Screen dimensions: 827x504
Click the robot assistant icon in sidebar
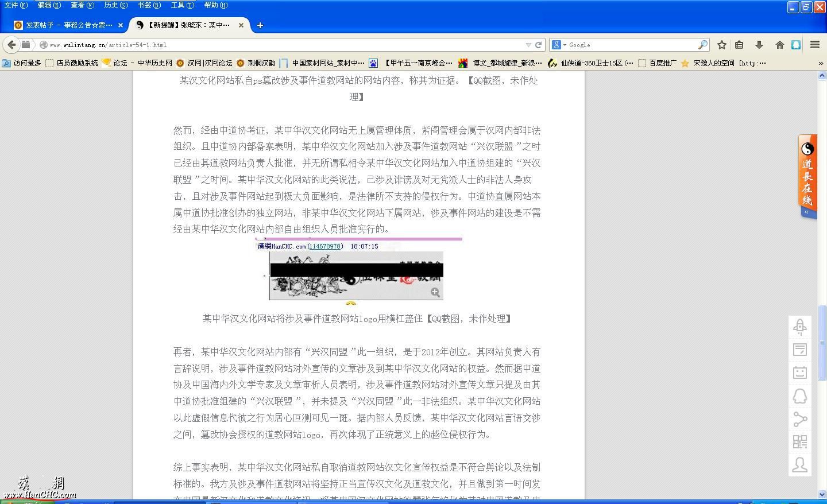[800, 372]
